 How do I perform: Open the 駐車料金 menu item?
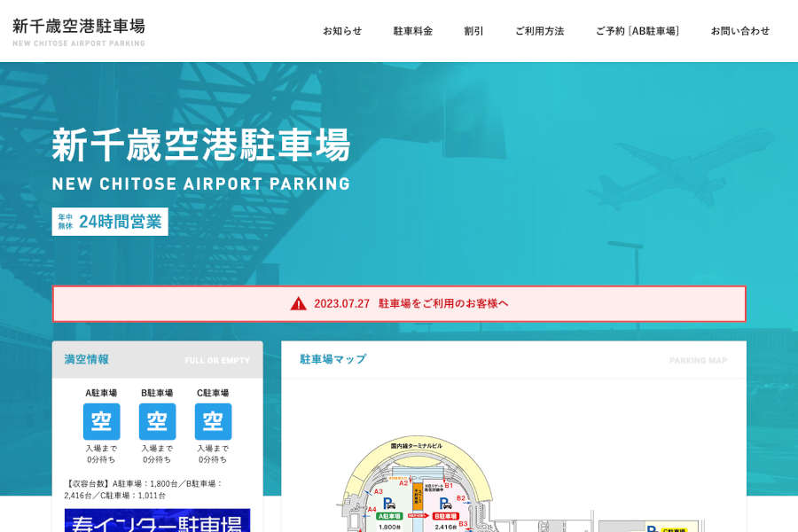pos(413,31)
